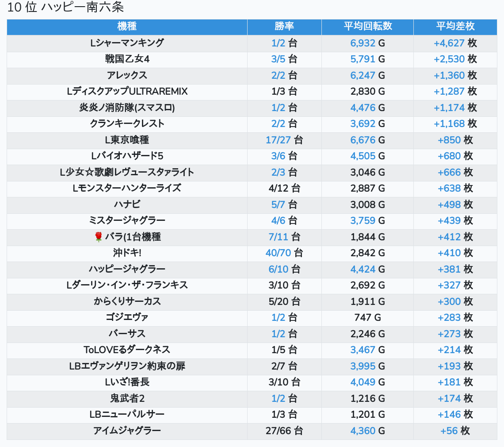Select the Lシャーマンキング row name

pos(127,43)
